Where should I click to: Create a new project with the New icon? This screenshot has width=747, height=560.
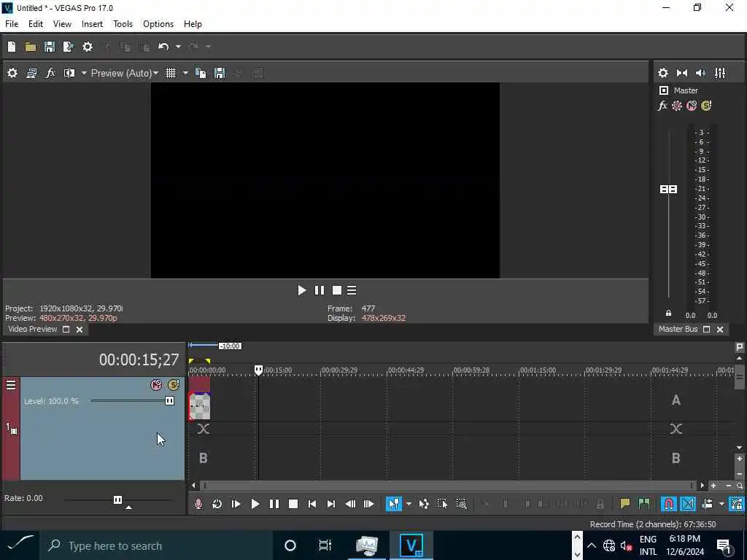(12, 47)
